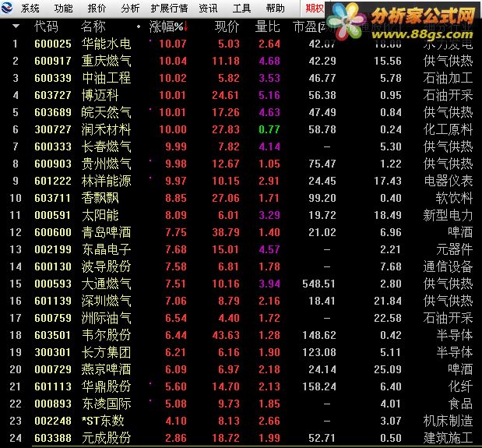Click industry cell 软饮料
This screenshot has height=448, width=482.
[454, 198]
